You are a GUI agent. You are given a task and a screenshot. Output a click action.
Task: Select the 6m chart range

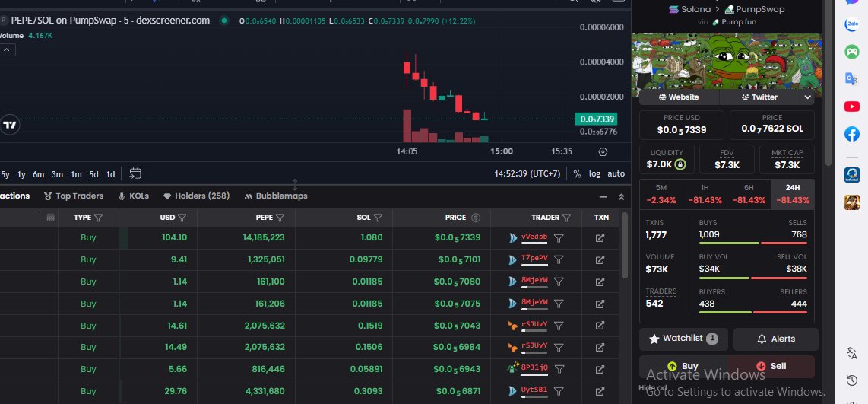click(x=38, y=174)
